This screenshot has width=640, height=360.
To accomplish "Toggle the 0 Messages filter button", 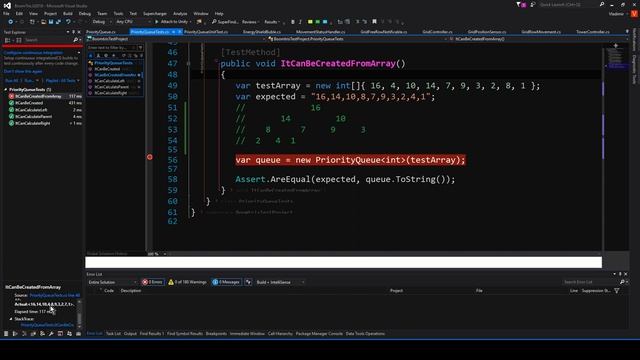I will [227, 282].
